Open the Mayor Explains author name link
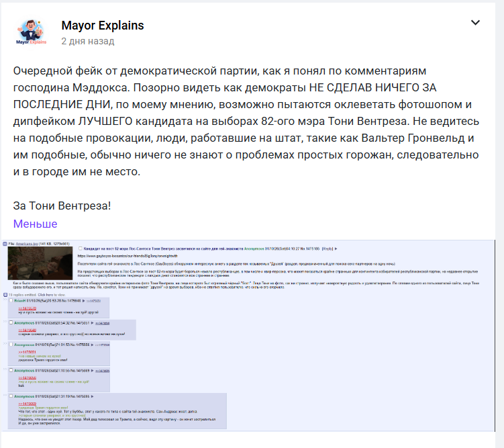Screen dimensions: 504x448 coord(102,26)
